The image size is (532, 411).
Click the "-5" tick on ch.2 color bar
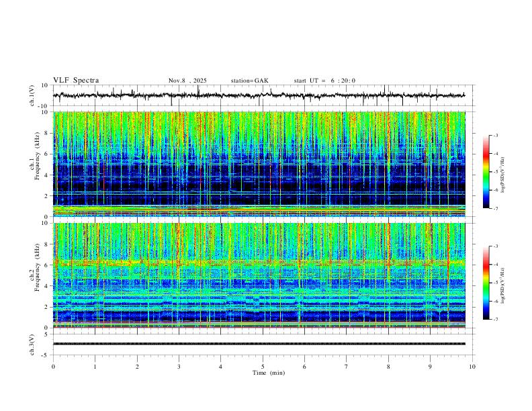click(x=495, y=283)
